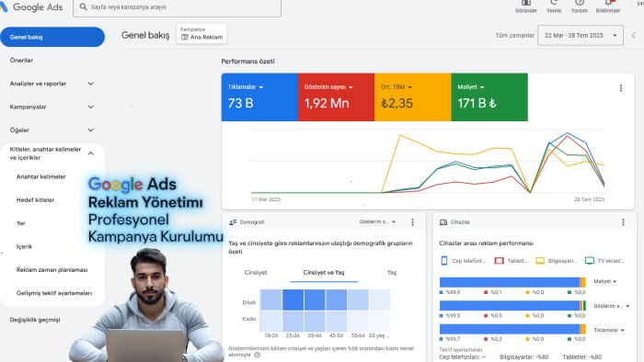
Task: Open Gösterim s... dropdown in Demografi card
Action: pos(377,221)
